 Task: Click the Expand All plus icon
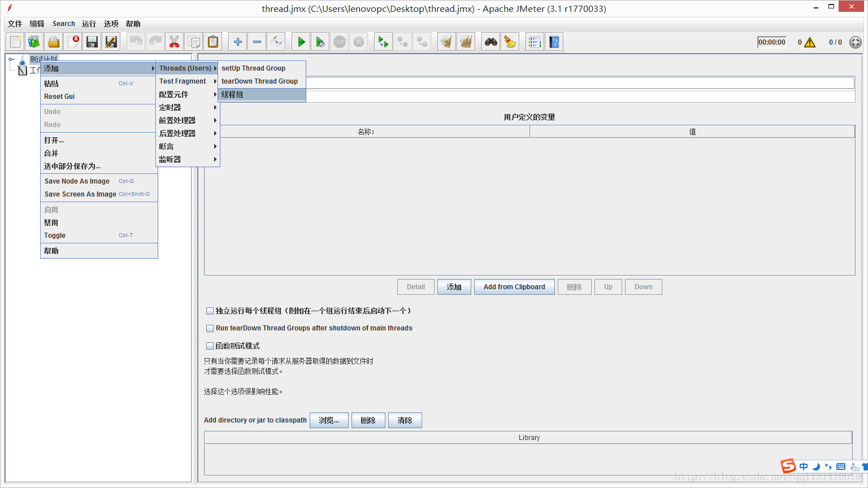tap(238, 42)
